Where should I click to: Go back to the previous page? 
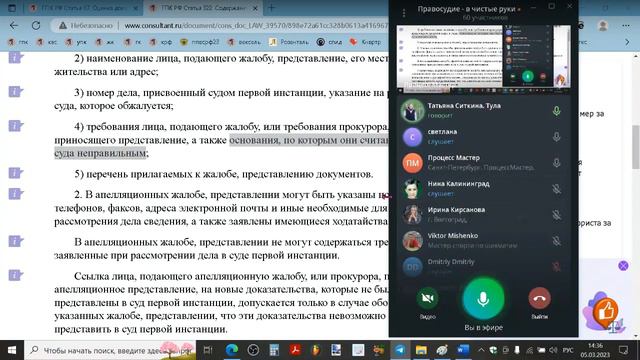pyautogui.click(x=14, y=25)
